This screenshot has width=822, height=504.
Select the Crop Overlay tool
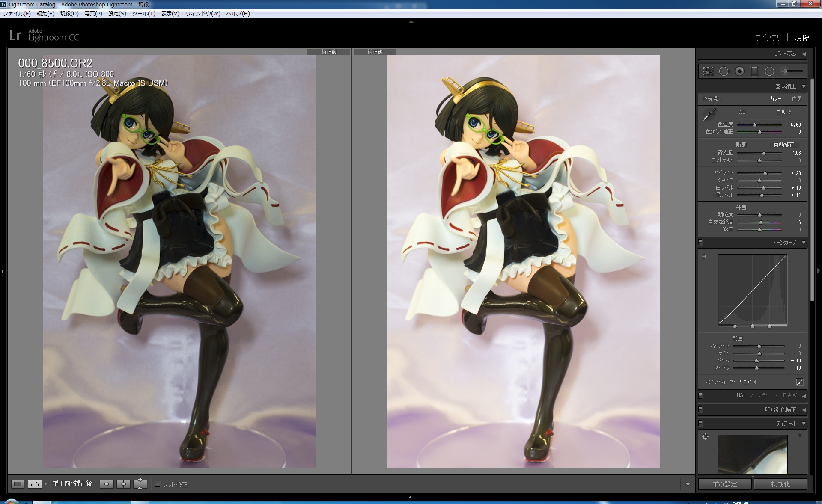coord(708,71)
